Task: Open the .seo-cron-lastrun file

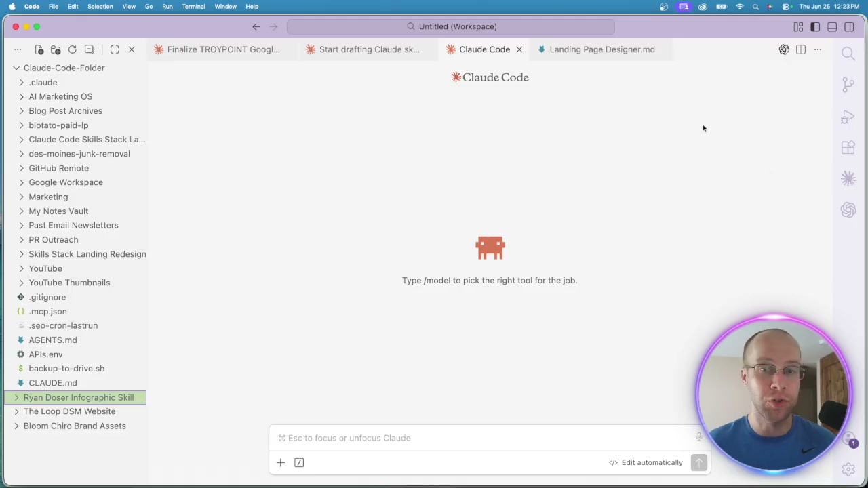Action: pyautogui.click(x=63, y=325)
